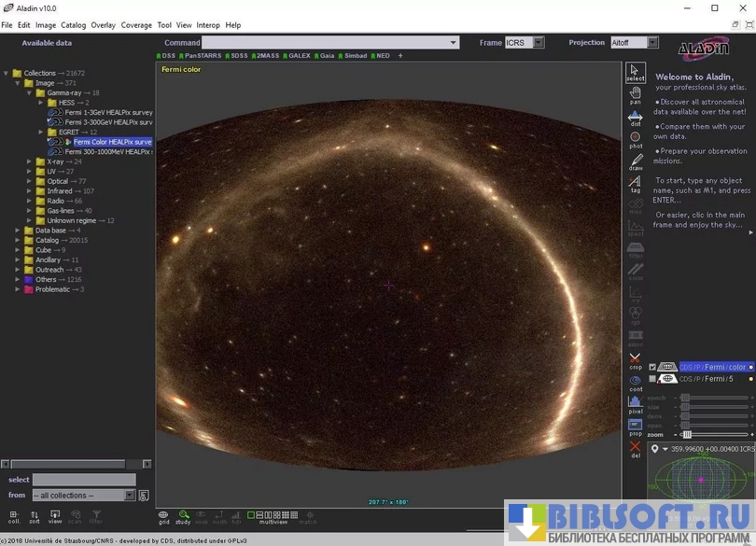This screenshot has height=546, width=756.
Task: Click the tag annotation tool
Action: 635,184
